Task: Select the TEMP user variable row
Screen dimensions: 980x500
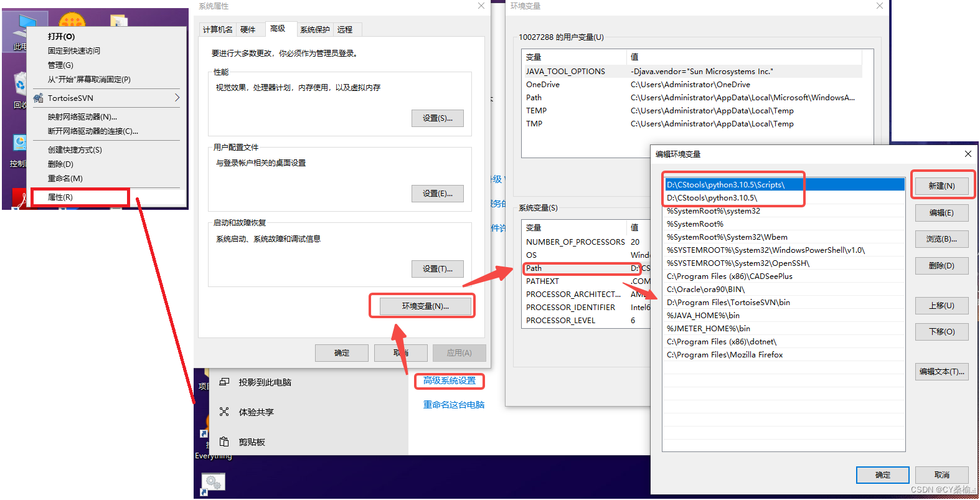Action: [x=692, y=111]
